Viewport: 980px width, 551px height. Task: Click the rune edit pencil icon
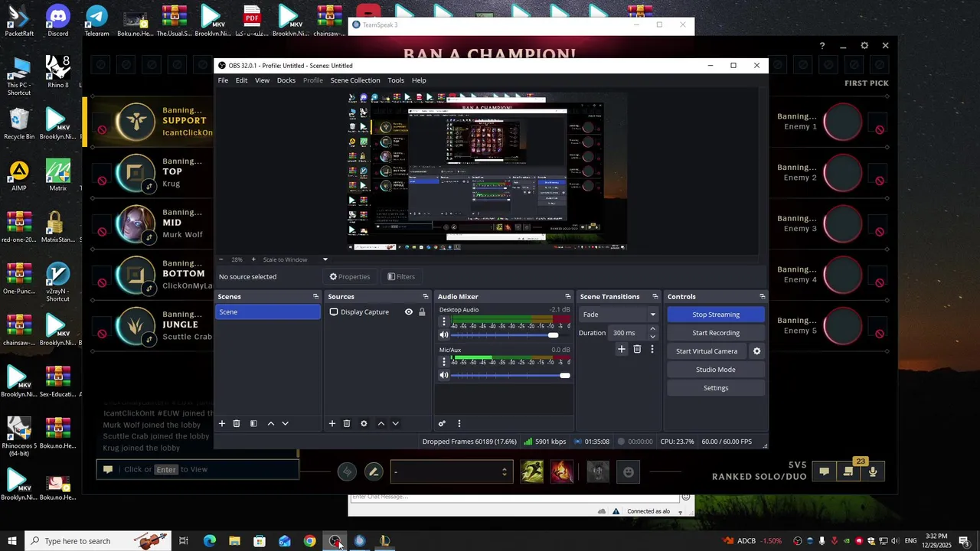[373, 471]
